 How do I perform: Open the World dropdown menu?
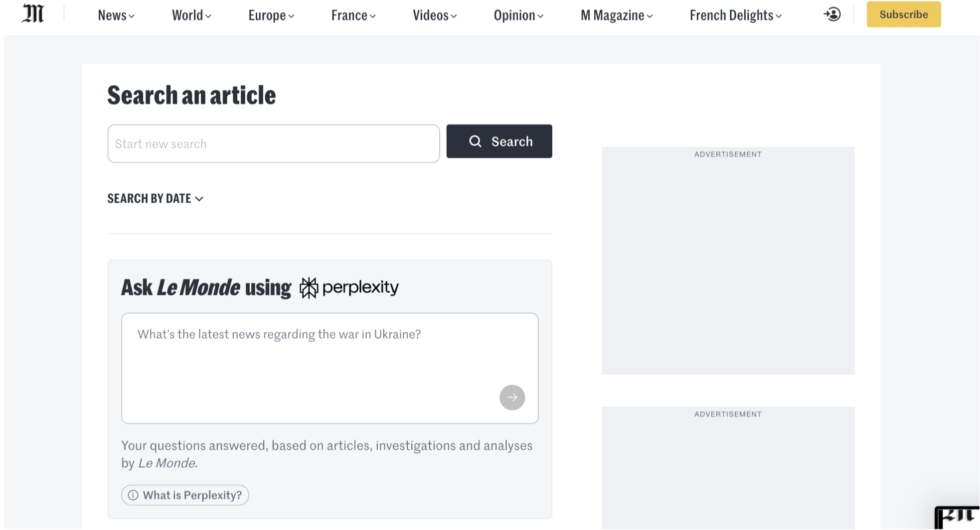click(x=191, y=15)
